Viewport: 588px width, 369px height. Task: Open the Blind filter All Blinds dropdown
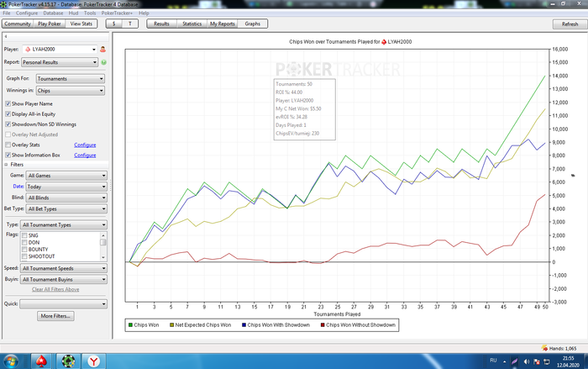[x=66, y=198]
